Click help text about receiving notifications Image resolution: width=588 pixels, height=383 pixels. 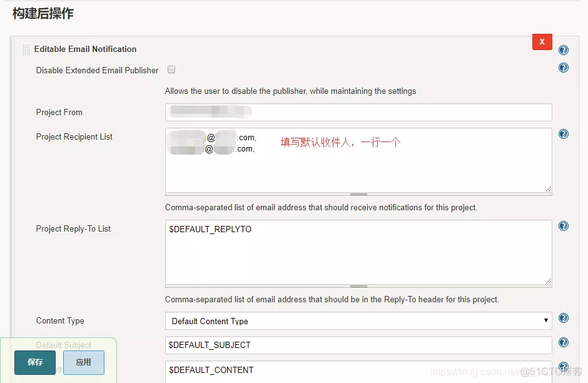321,207
